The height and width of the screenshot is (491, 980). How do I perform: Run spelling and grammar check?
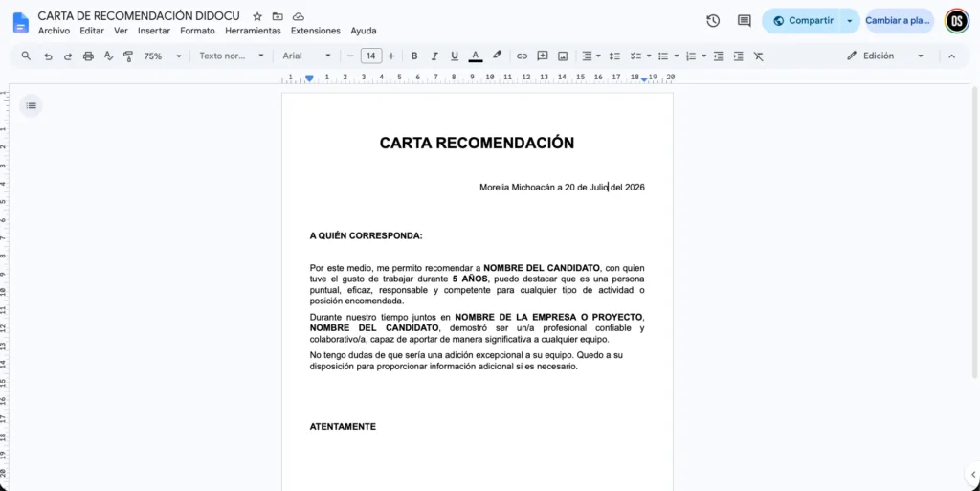(108, 56)
